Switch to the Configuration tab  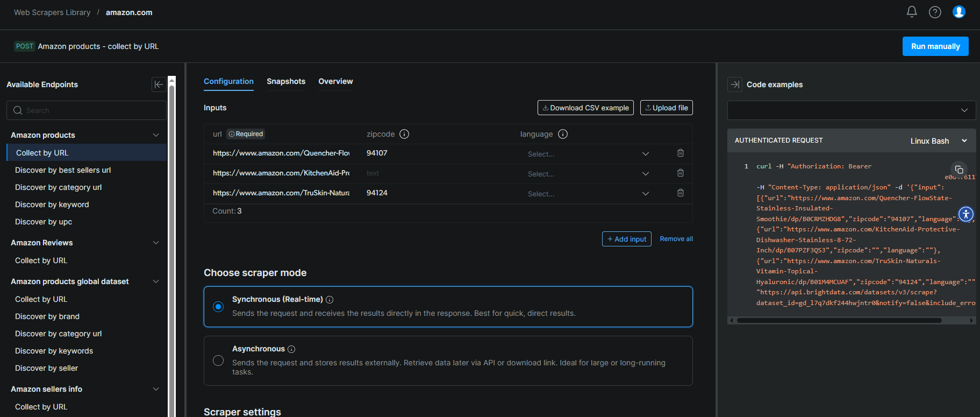click(228, 82)
